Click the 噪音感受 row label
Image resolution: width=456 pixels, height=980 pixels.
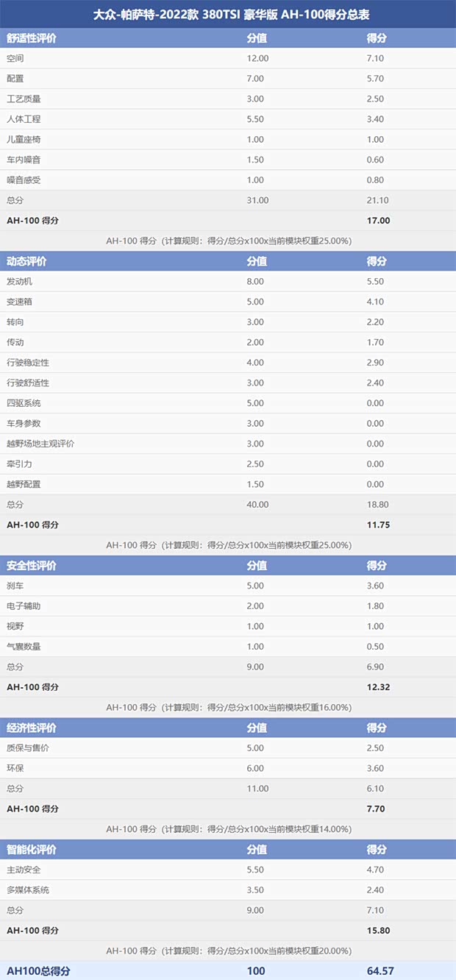(24, 180)
